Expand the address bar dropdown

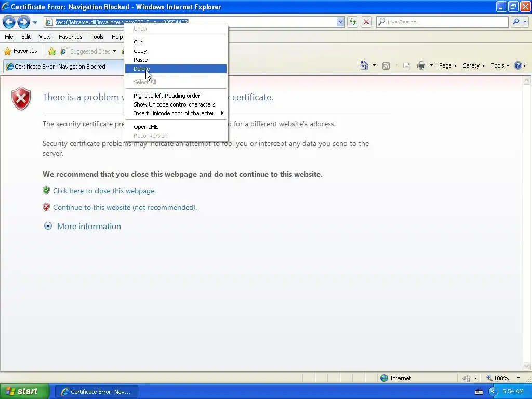(x=340, y=22)
